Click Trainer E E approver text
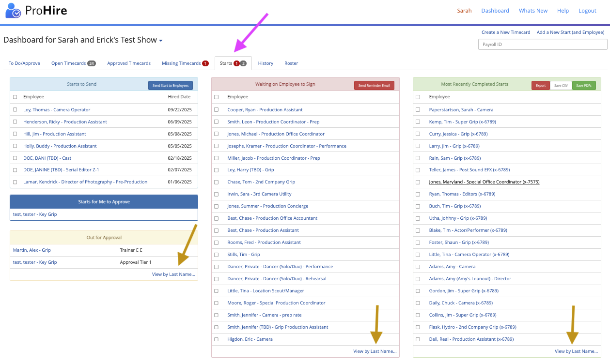610x364 pixels. click(x=131, y=250)
